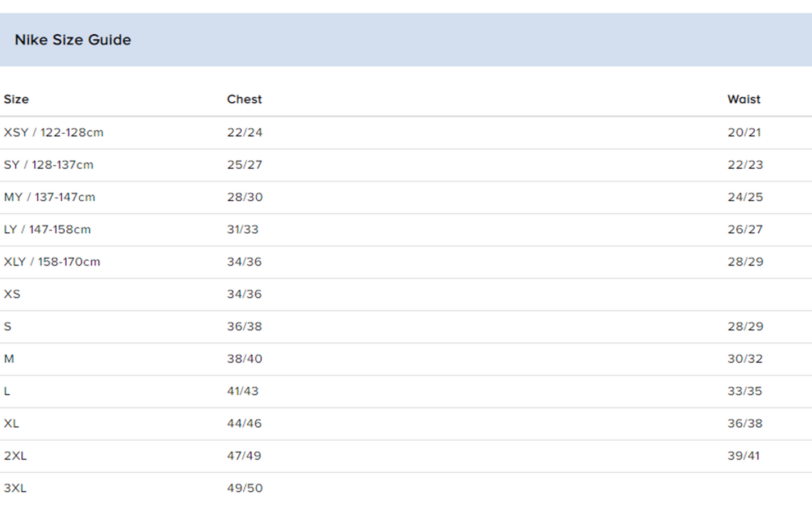Screen dimensions: 812x520
Task: Select the XS size label
Action: coord(12,294)
